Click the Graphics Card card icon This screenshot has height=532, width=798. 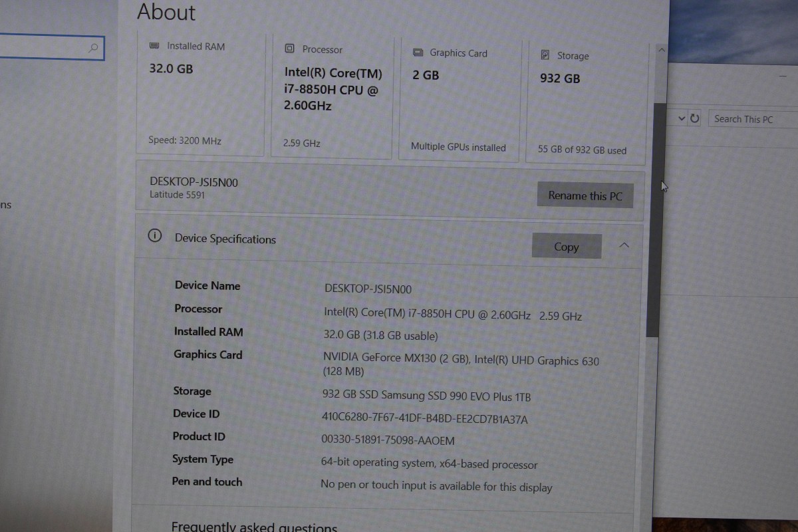(x=418, y=53)
